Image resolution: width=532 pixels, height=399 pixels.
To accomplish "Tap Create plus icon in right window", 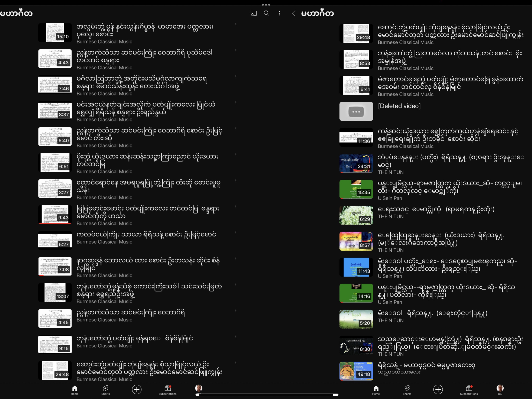I will coord(438,389).
